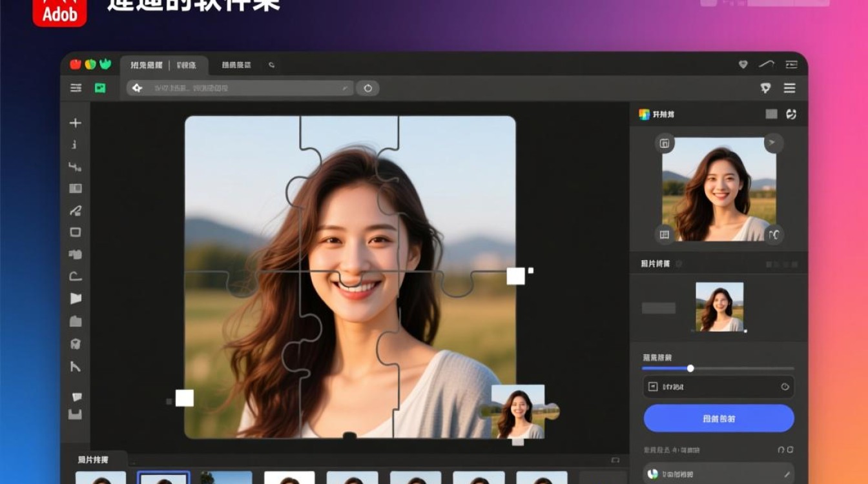868x484 pixels.
Task: Click the tag shield icon beside hamburger menu
Action: coord(766,88)
